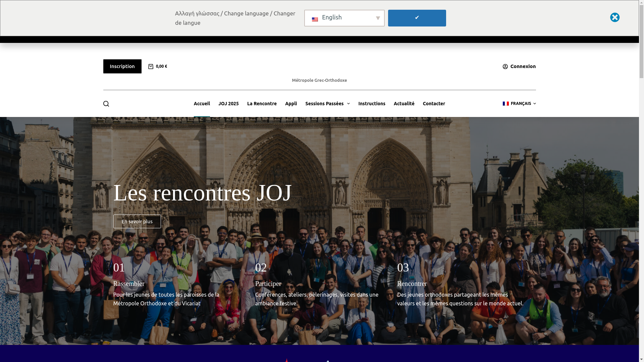Open the search magnifier icon
The width and height of the screenshot is (644, 362).
point(106,104)
